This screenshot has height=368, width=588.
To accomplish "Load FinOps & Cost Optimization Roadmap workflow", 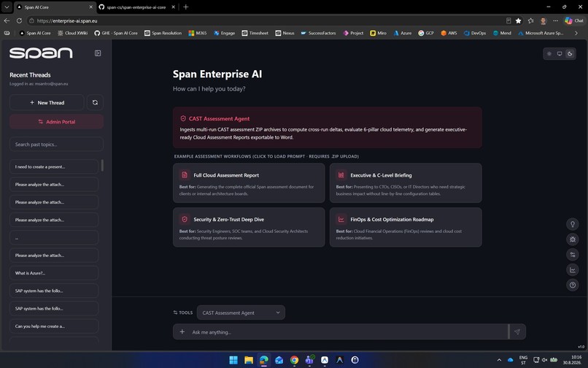I will pyautogui.click(x=406, y=227).
